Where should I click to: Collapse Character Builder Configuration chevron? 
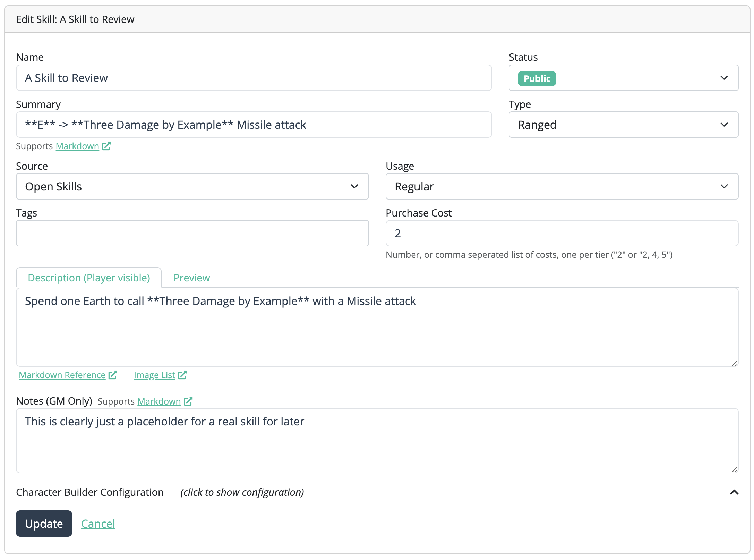click(x=734, y=492)
